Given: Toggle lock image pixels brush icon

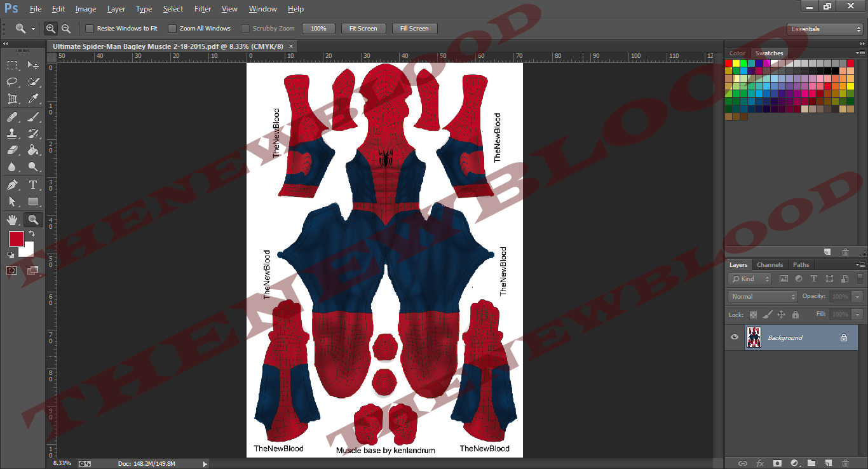Looking at the screenshot, I should [x=767, y=315].
